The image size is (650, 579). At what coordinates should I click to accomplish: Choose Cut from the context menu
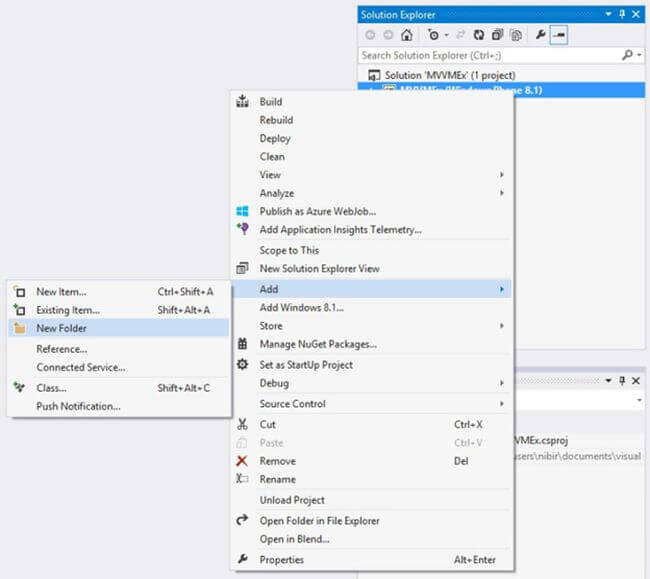[x=371, y=424]
